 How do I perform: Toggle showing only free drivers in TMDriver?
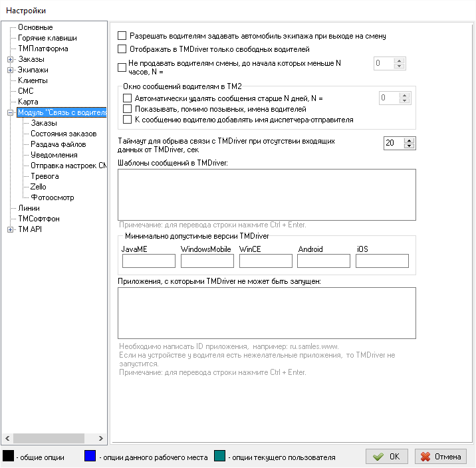122,49
